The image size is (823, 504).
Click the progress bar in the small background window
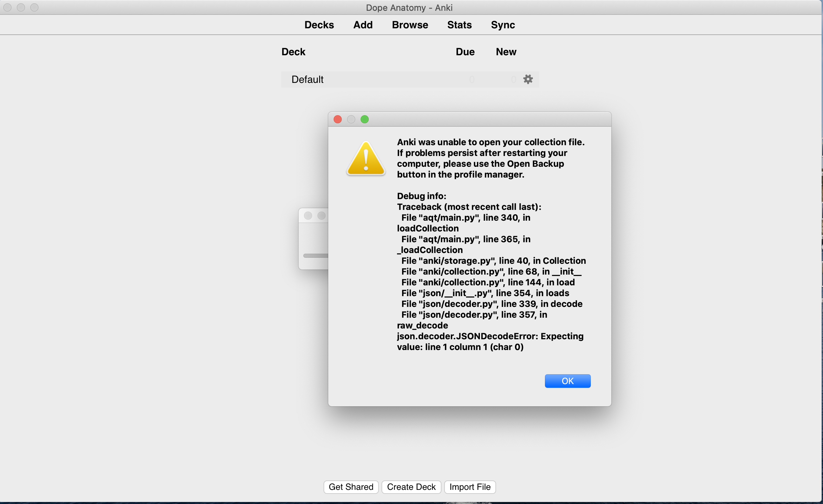(315, 256)
